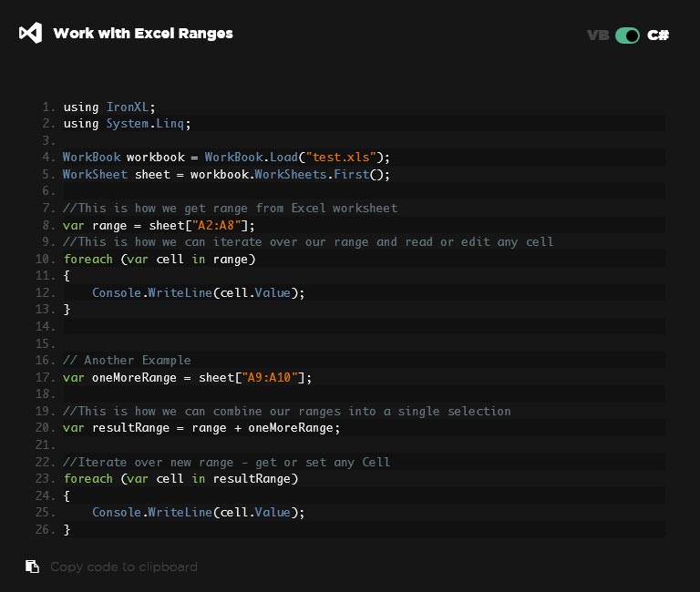Click the "test.xls" string in code
700x592 pixels.
[342, 158]
